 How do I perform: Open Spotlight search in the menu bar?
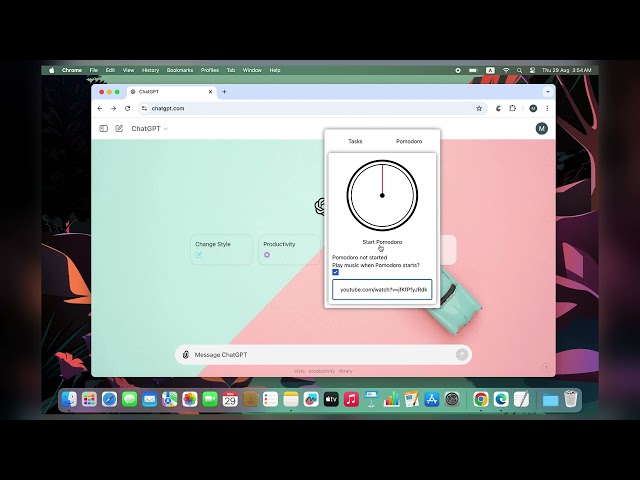pos(519,70)
